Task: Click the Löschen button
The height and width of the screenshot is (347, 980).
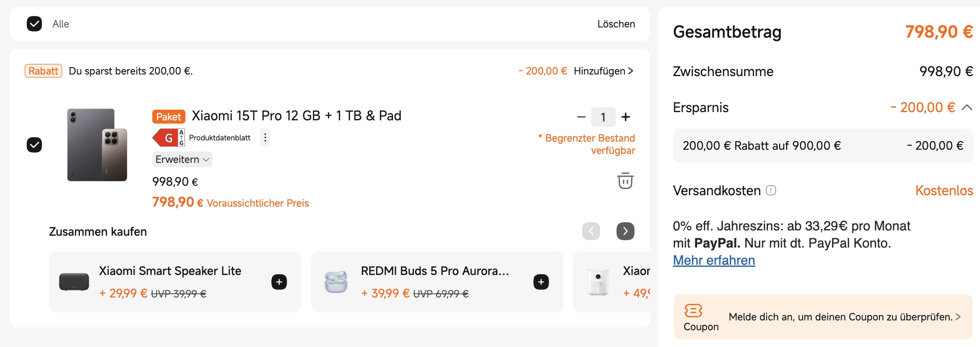Action: (616, 24)
